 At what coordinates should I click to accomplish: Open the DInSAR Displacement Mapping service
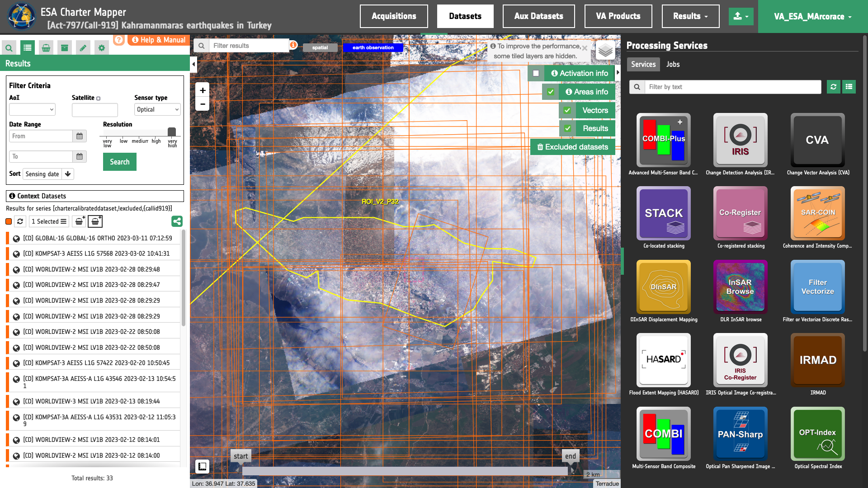(x=663, y=287)
